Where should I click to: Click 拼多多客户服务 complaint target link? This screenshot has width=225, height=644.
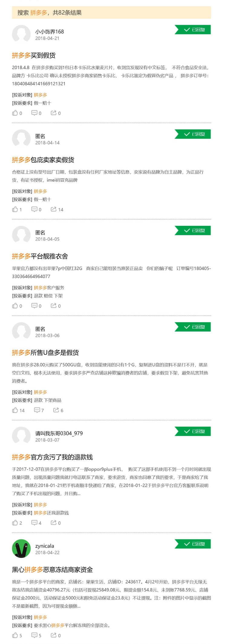point(49,288)
